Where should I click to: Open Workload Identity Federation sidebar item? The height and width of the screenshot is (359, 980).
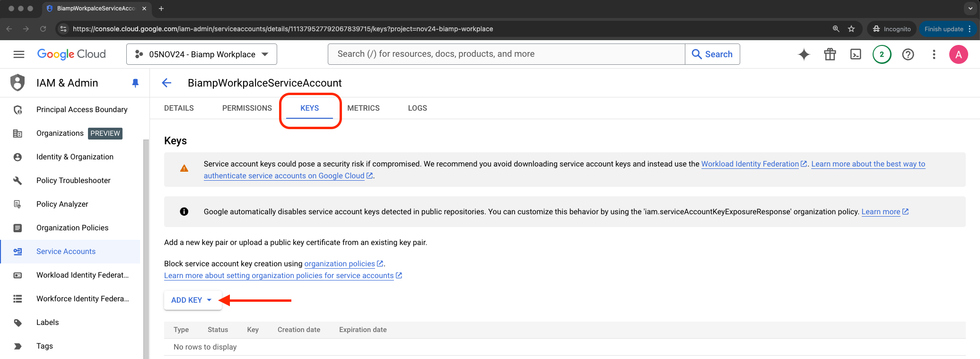tap(70, 275)
